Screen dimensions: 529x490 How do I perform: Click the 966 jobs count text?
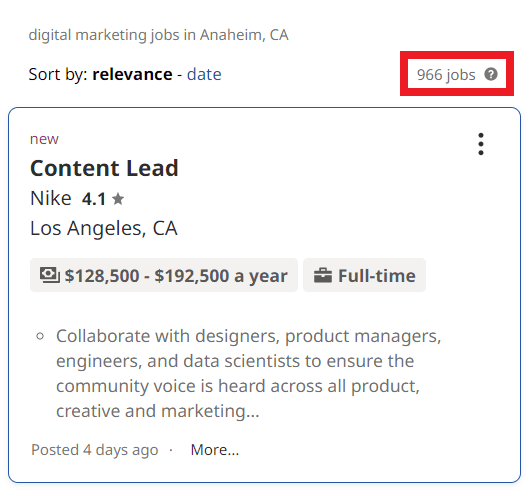446,75
